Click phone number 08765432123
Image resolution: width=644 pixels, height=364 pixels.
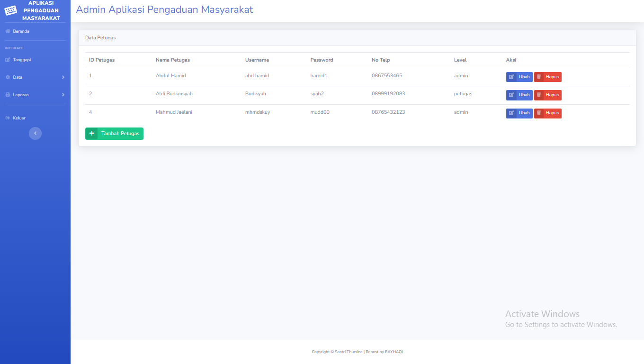[x=388, y=112]
